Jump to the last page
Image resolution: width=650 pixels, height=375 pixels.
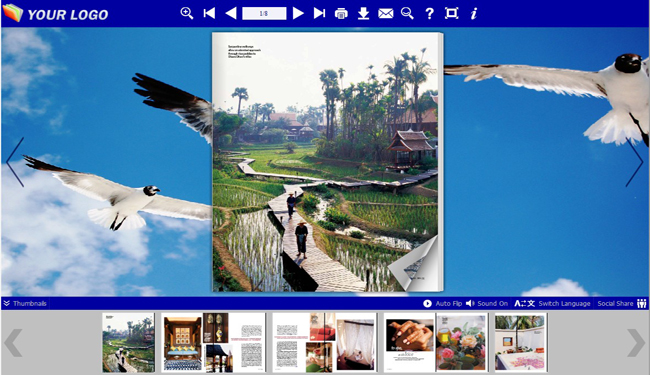tap(319, 13)
